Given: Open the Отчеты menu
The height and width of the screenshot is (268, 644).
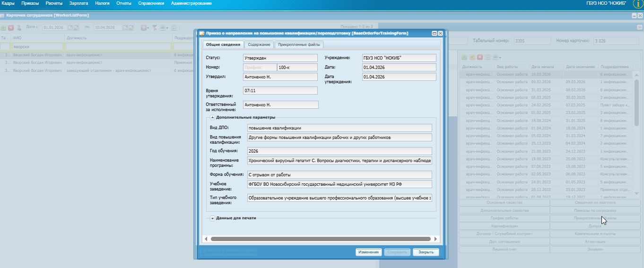Looking at the screenshot, I should point(124,3).
